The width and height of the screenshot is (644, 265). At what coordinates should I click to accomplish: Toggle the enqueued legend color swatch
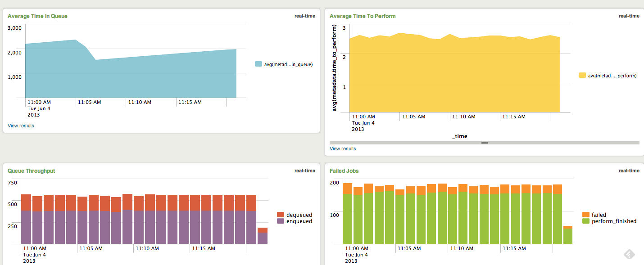pyautogui.click(x=280, y=221)
